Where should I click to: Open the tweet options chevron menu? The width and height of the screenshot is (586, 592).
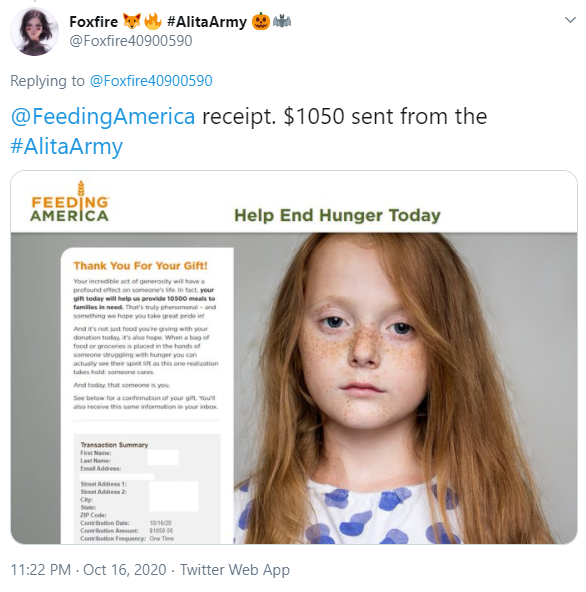(570, 20)
